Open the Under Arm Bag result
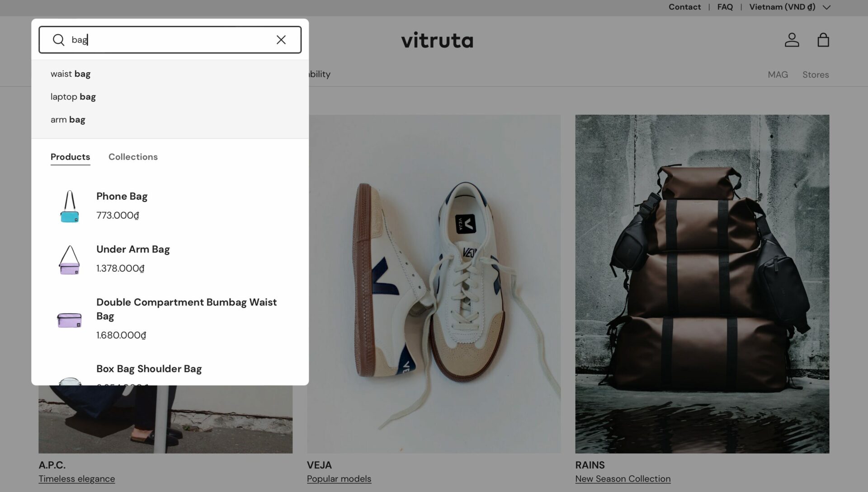Viewport: 868px width, 492px height. (133, 249)
